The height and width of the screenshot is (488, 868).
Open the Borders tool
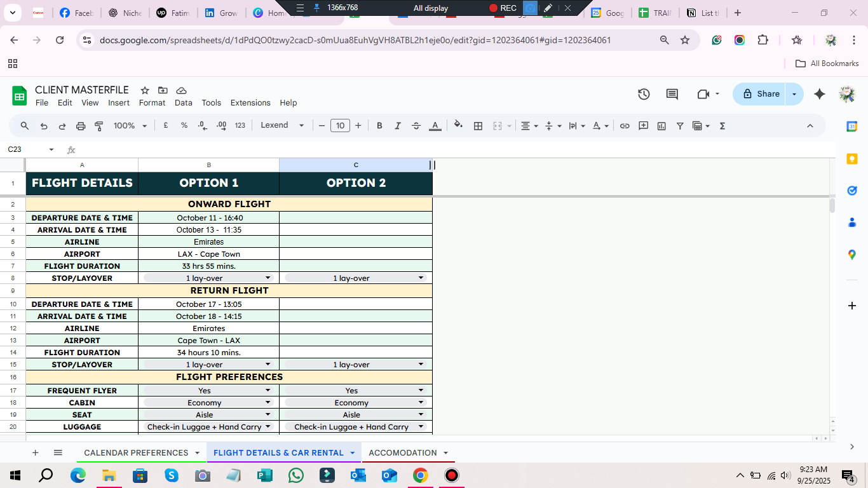pyautogui.click(x=478, y=126)
